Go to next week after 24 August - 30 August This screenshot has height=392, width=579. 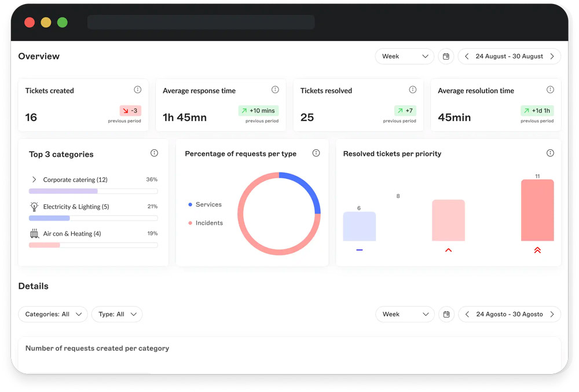point(552,56)
